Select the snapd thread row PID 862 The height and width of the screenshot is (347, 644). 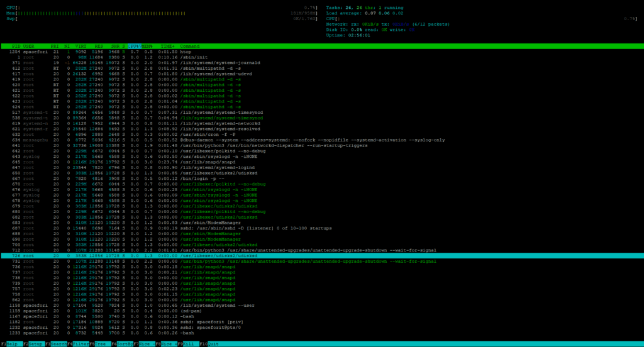coord(322,300)
